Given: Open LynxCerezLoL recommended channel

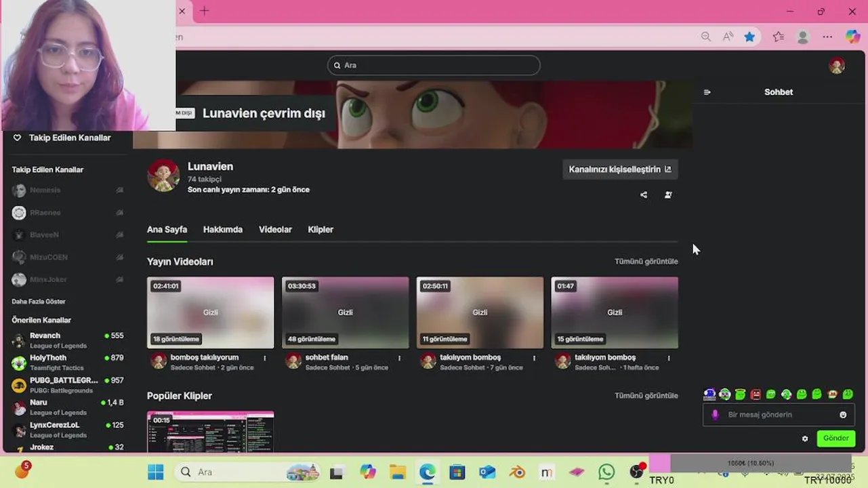Looking at the screenshot, I should tap(68, 430).
